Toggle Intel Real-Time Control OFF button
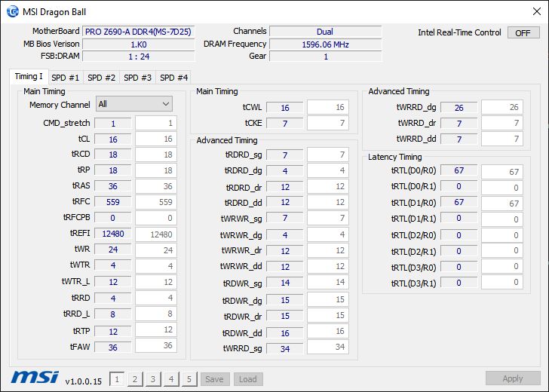The image size is (549, 392). tap(523, 32)
